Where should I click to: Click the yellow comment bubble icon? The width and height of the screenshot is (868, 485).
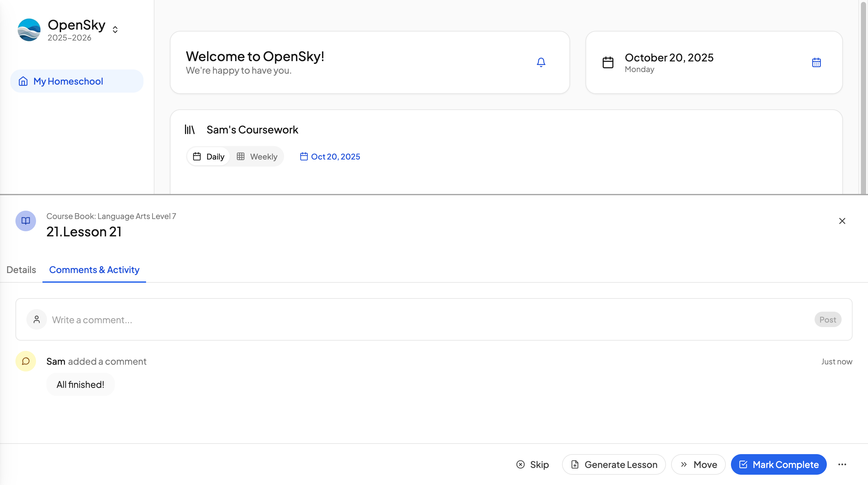(x=26, y=361)
